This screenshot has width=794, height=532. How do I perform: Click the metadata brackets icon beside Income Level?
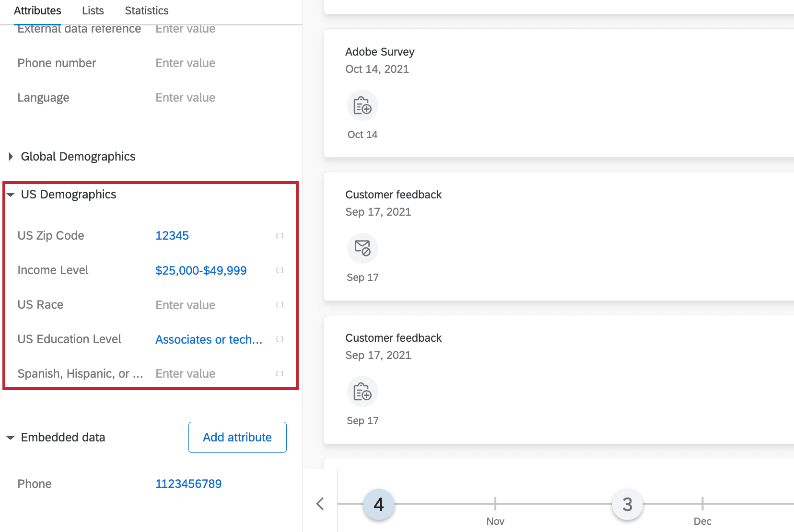click(280, 270)
